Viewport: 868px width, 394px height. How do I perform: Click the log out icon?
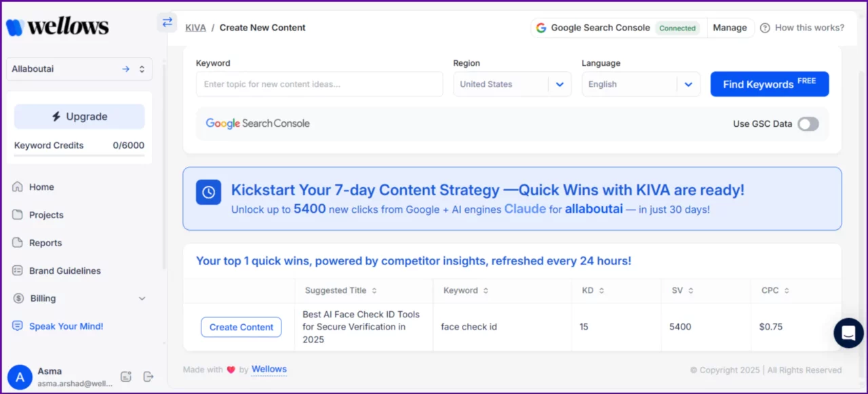tap(149, 376)
